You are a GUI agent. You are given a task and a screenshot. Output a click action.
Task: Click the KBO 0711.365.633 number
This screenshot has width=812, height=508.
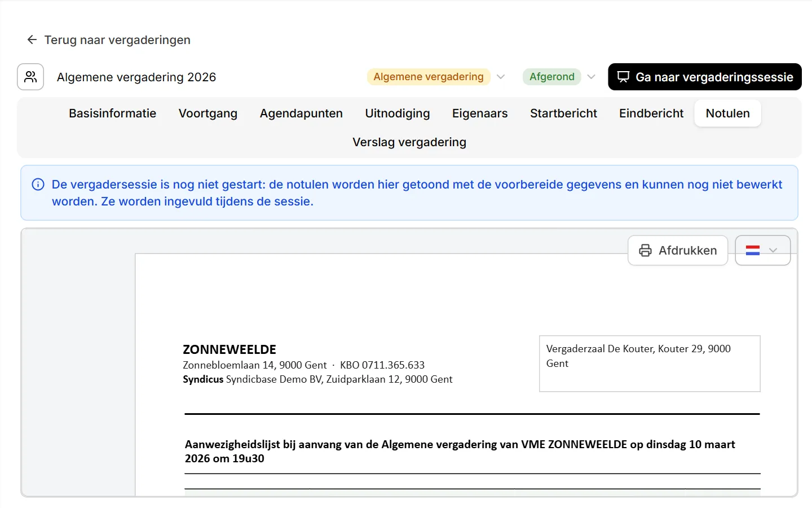click(x=382, y=365)
